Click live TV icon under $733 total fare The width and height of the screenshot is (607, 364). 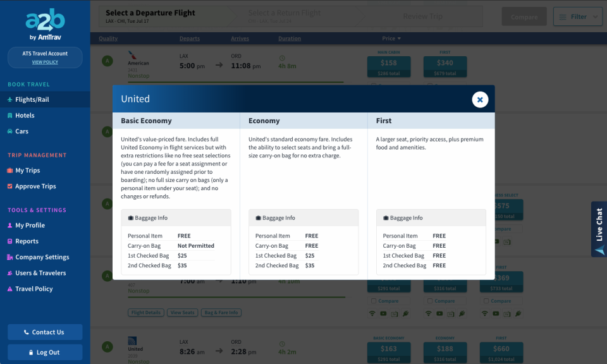507,313
